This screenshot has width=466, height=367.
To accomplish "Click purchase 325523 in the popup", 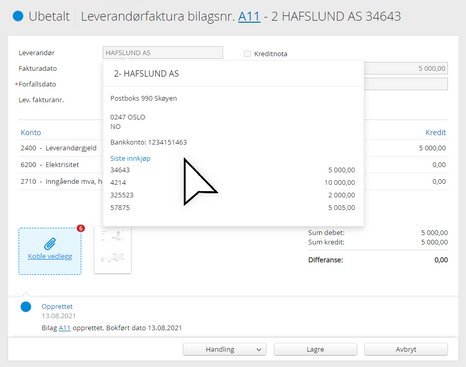I will tap(122, 195).
